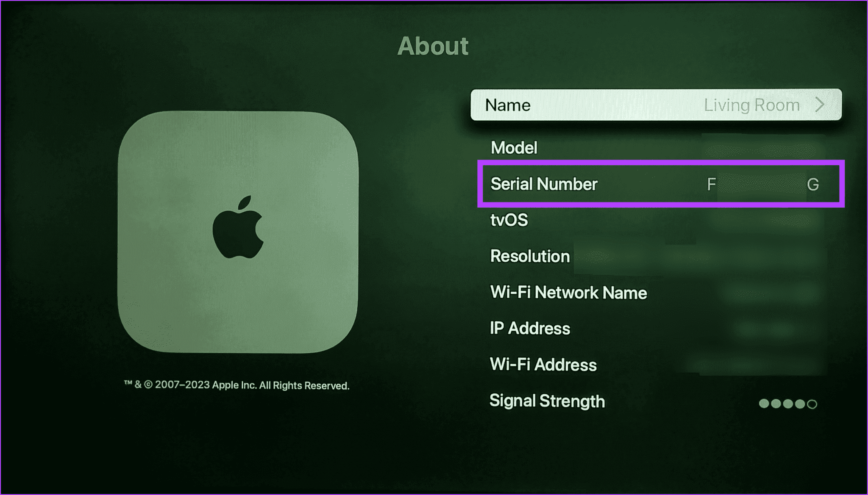Select the Resolution row

(x=656, y=256)
